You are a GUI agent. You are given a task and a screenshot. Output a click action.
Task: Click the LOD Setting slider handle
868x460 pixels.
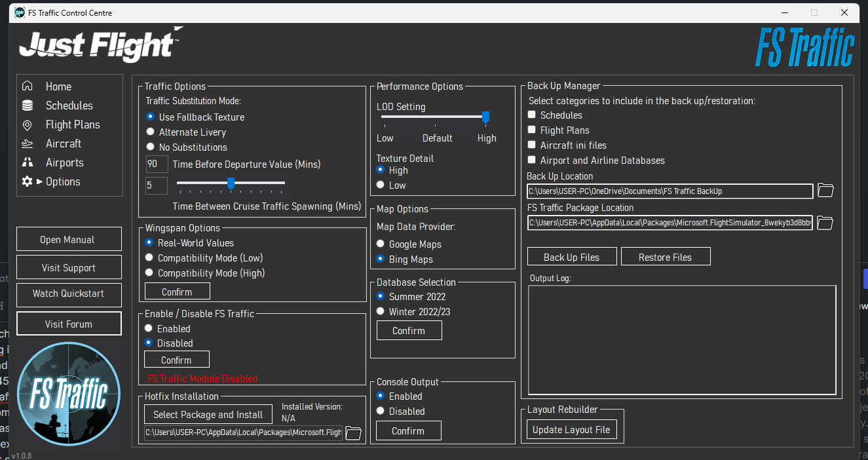click(485, 117)
